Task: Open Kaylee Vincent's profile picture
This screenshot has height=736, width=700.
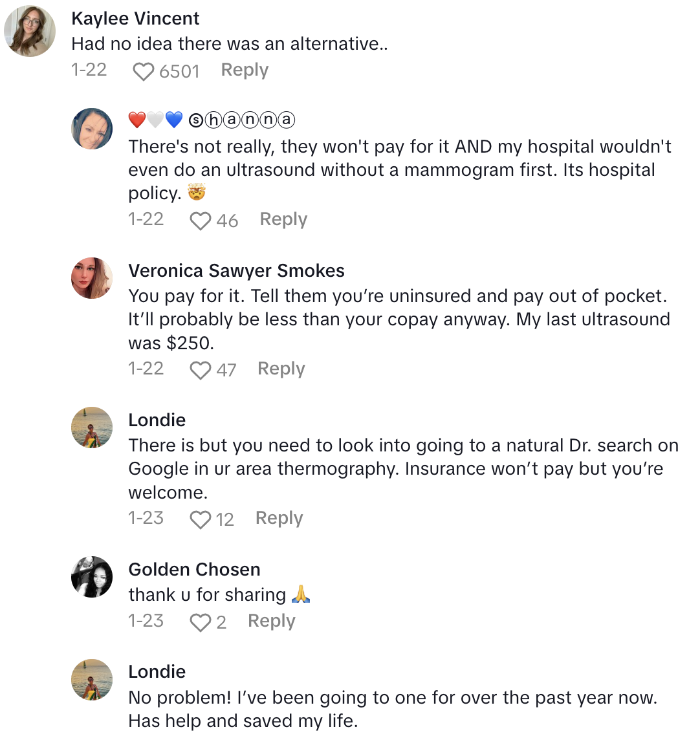Action: [30, 31]
